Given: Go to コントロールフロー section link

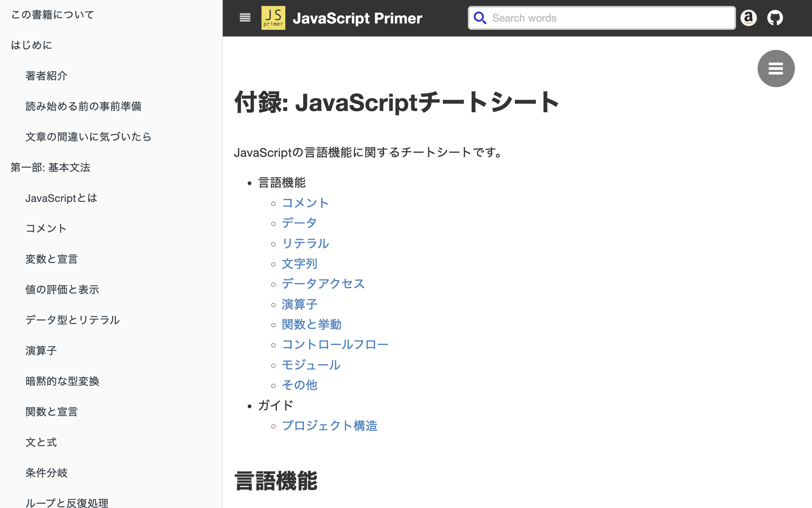Looking at the screenshot, I should click(x=335, y=345).
